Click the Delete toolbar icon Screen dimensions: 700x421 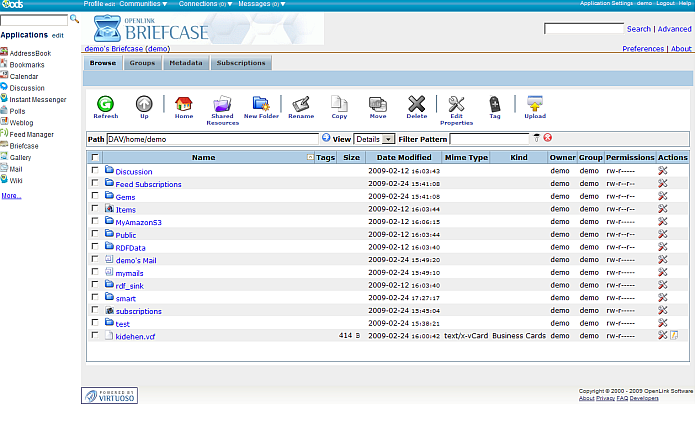416,103
